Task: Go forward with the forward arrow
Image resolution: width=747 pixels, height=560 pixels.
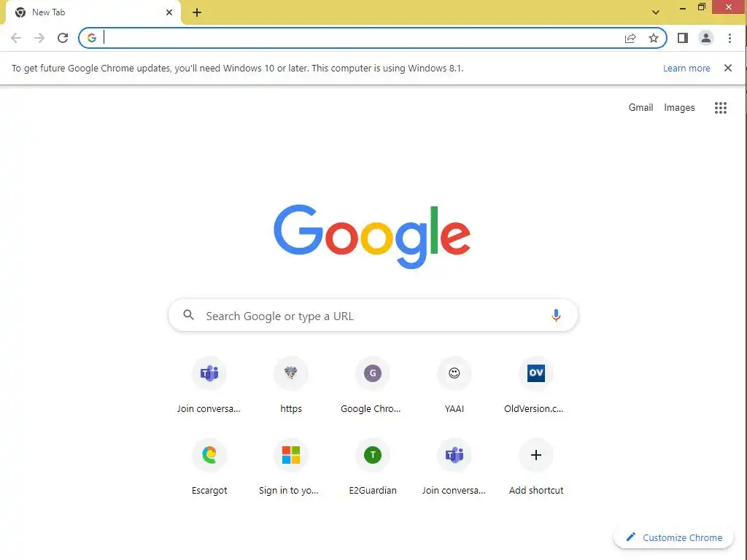Action: [x=39, y=38]
